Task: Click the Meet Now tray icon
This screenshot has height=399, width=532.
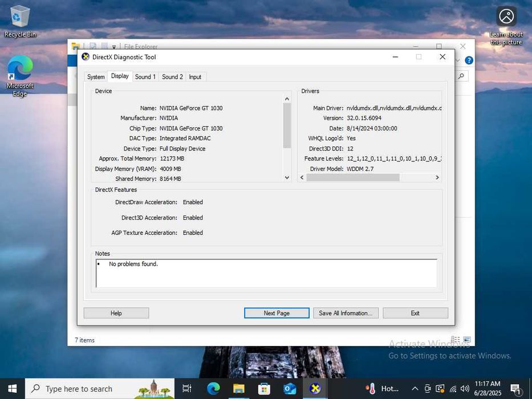Action: [428, 389]
